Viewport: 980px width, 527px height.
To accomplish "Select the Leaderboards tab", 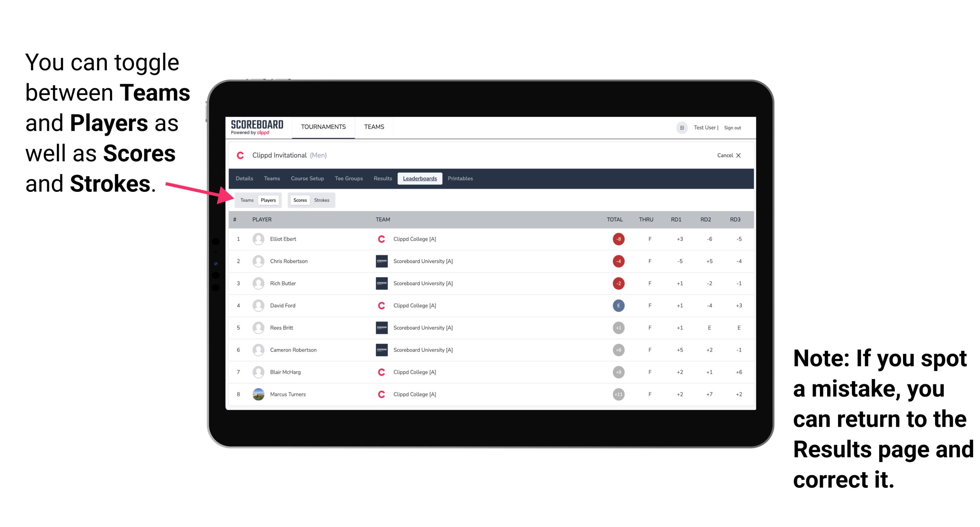I will pyautogui.click(x=420, y=179).
